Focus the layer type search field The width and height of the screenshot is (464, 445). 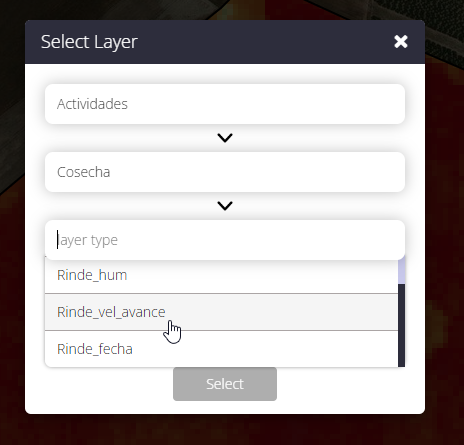225,240
